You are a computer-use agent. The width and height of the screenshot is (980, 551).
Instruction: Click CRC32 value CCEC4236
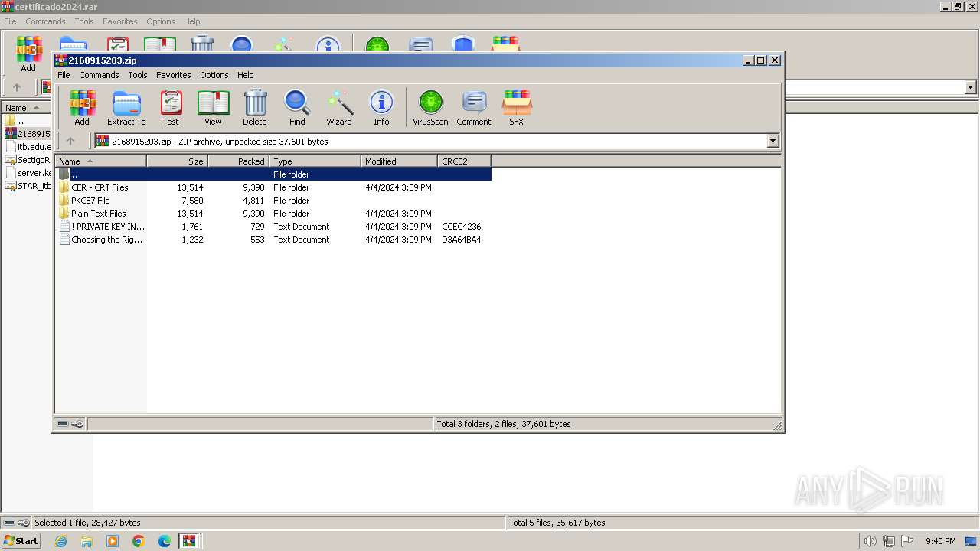(x=461, y=227)
